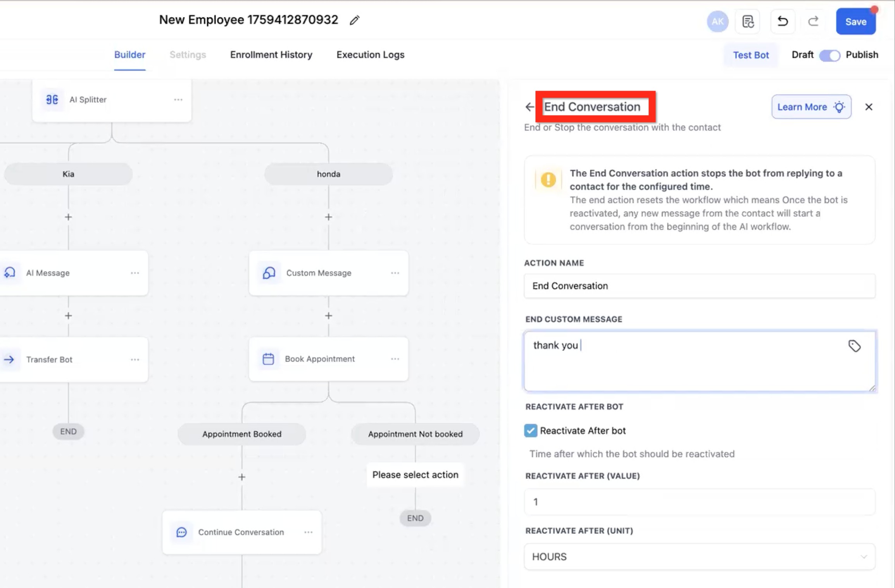895x588 pixels.
Task: Click the Book Appointment calendar icon
Action: pos(268,359)
